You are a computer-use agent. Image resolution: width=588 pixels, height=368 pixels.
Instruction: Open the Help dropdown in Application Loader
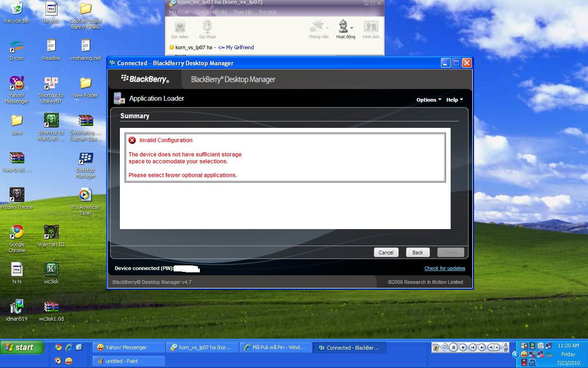coord(454,100)
